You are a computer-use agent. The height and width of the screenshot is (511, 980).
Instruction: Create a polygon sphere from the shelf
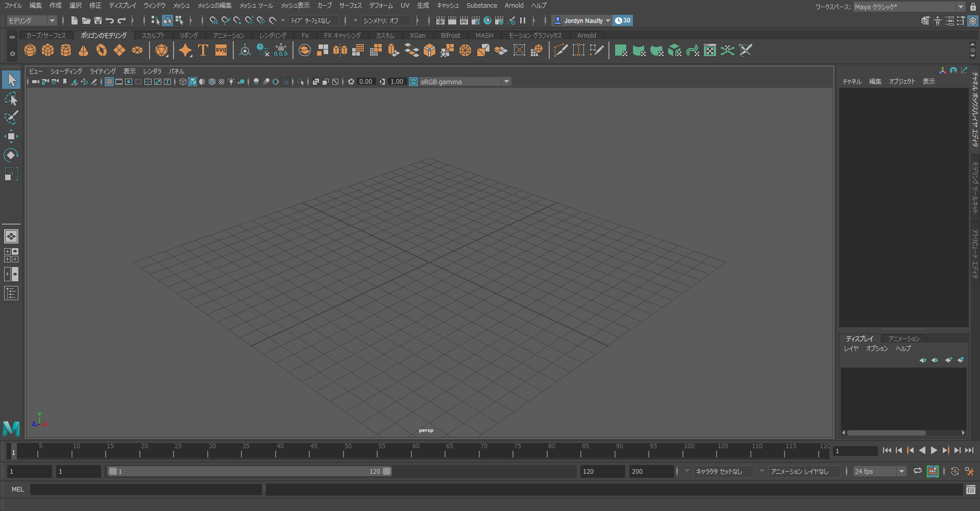point(30,50)
